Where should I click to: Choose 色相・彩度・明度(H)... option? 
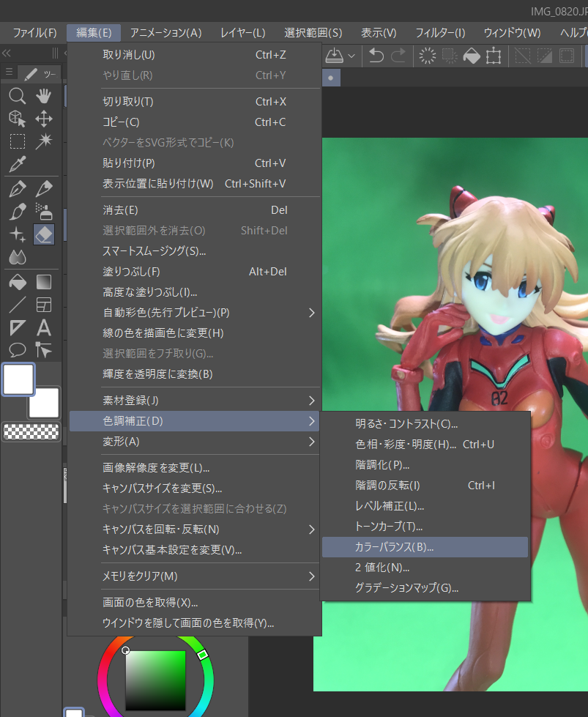coord(425,445)
